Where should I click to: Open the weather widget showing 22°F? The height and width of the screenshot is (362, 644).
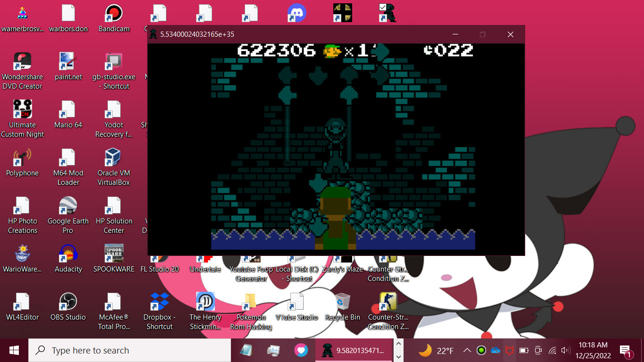pos(436,350)
